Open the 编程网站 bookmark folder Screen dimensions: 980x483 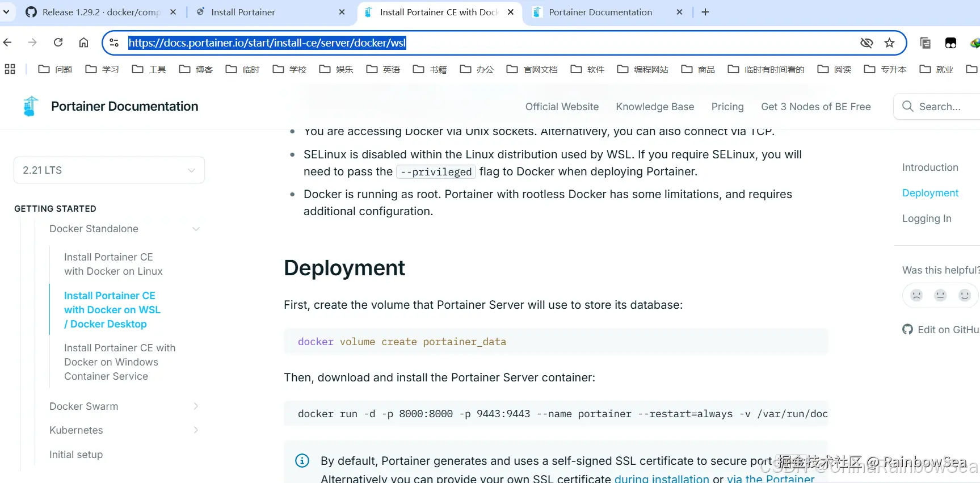coord(643,69)
